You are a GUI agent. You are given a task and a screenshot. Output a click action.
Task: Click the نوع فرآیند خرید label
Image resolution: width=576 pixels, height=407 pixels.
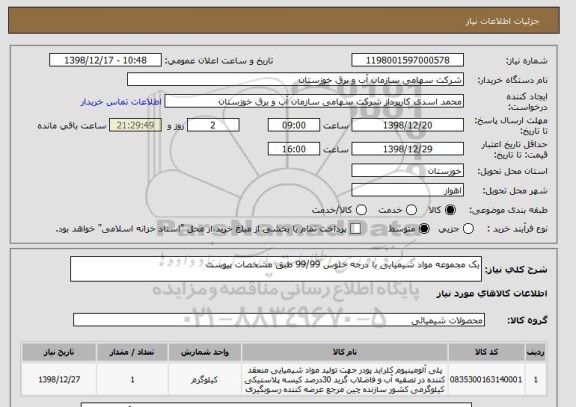click(517, 228)
